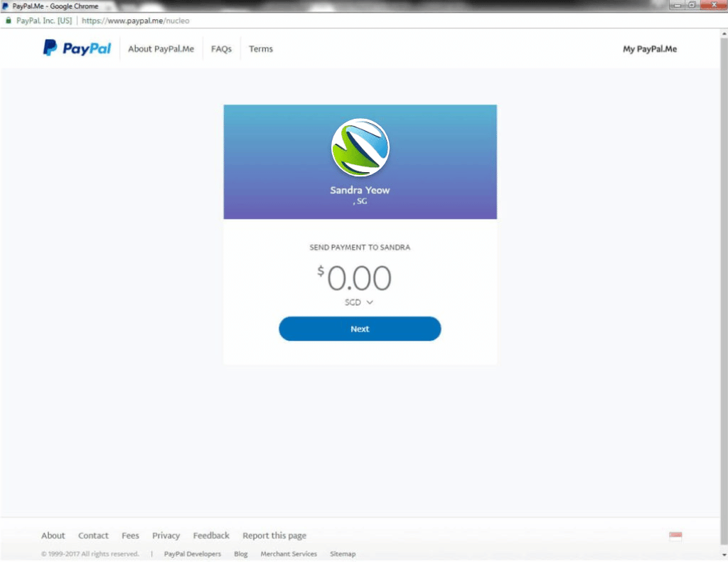Open the Privacy footer link
Screen dimensions: 728x562
[166, 536]
